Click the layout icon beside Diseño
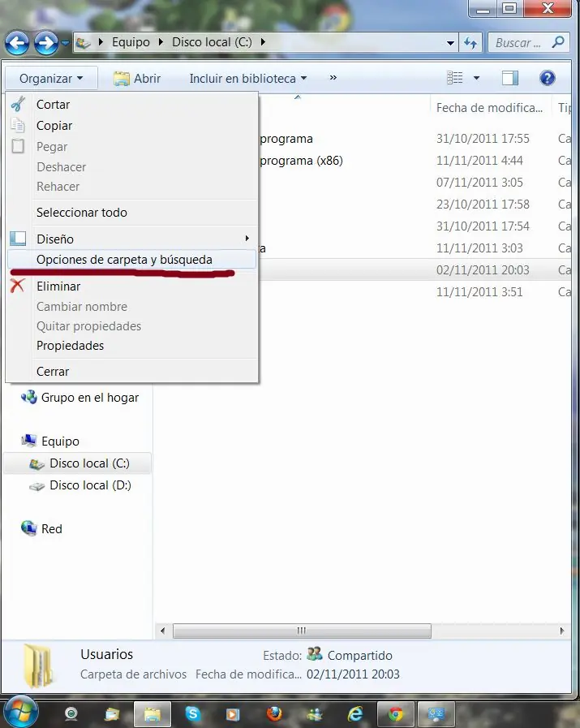The image size is (580, 728). (x=18, y=238)
